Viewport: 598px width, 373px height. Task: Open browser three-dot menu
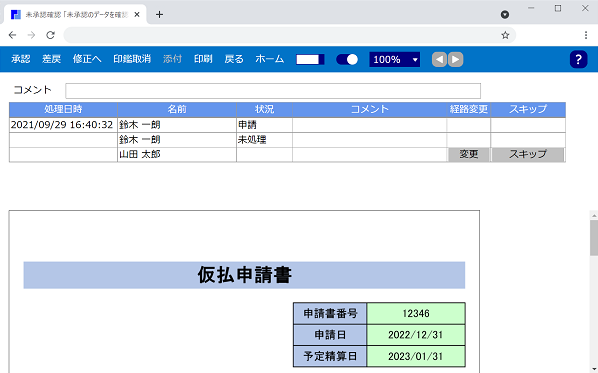point(586,35)
